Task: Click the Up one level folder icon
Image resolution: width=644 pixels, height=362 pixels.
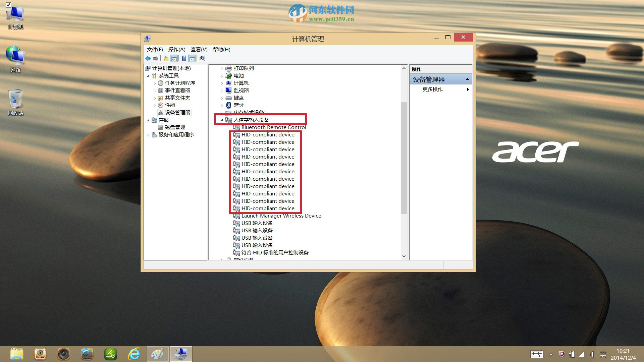Action: coord(166,58)
